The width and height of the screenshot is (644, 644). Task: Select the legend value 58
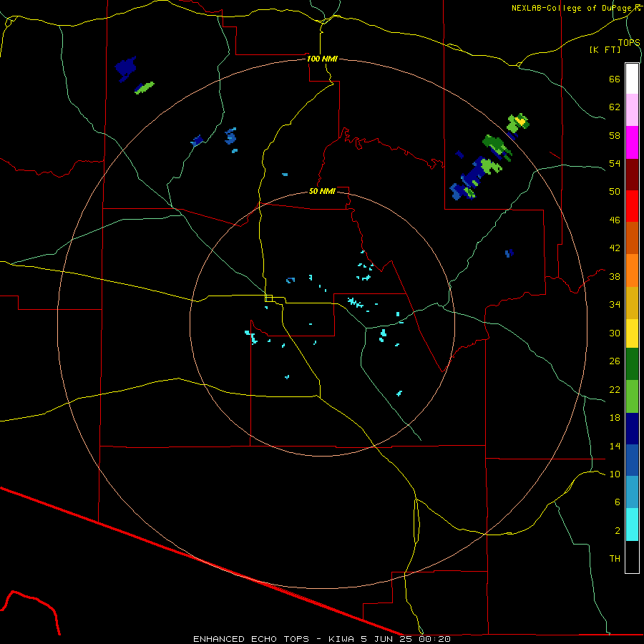click(x=615, y=135)
